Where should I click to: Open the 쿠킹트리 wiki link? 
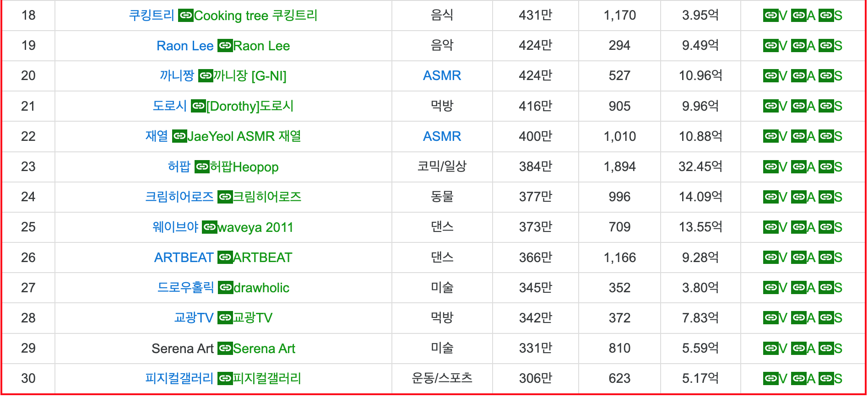(152, 16)
